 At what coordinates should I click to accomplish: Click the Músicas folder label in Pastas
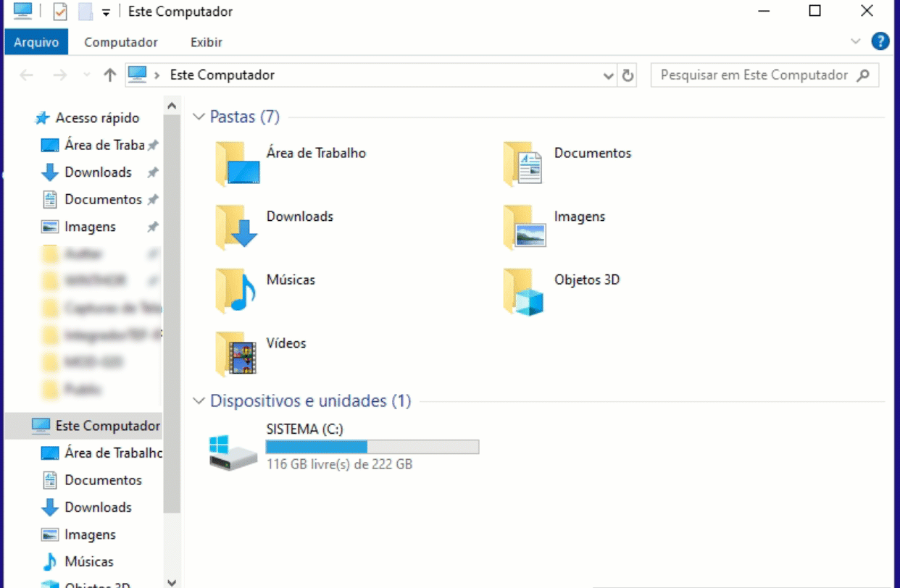click(x=291, y=280)
